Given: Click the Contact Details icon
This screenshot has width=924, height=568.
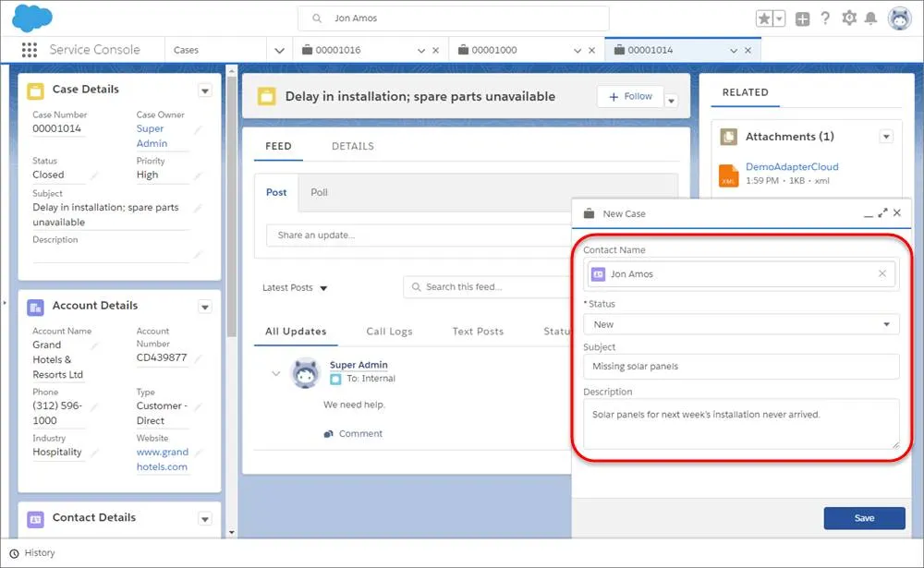Looking at the screenshot, I should click(35, 519).
